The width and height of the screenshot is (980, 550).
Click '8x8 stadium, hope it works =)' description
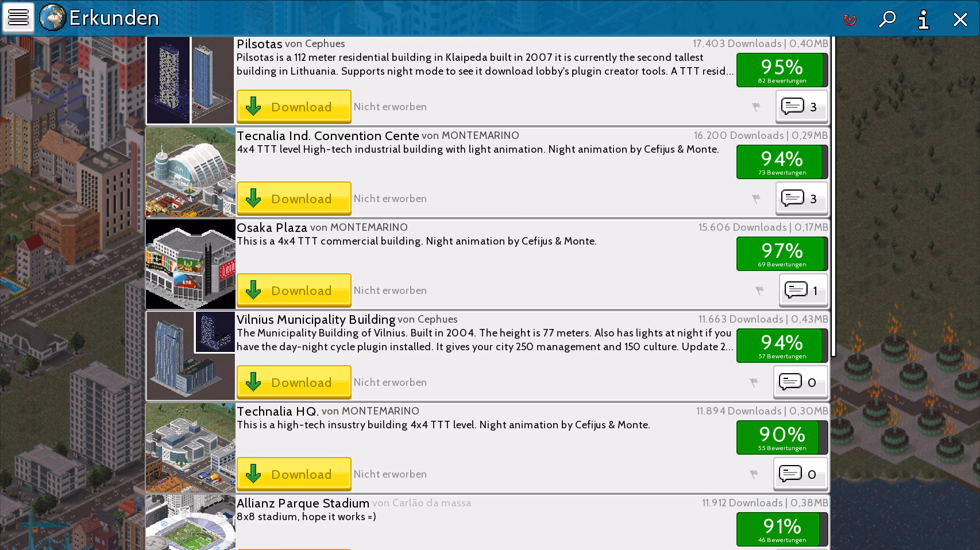tap(306, 517)
